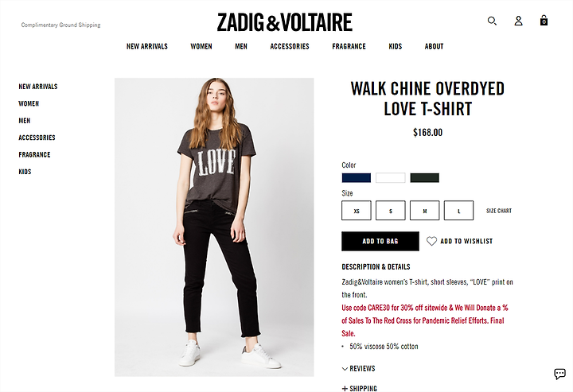The height and width of the screenshot is (392, 573).
Task: Open the Size Chart link
Action: click(x=499, y=211)
